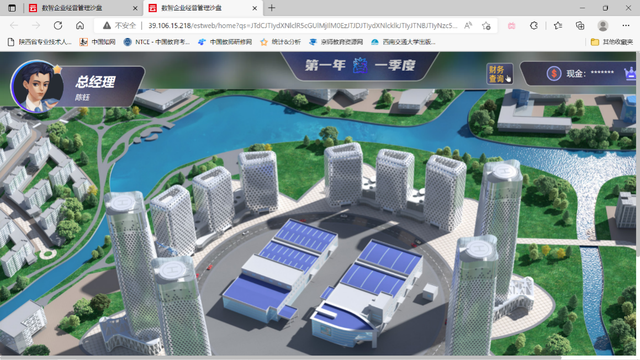
Task: Open the collections icon
Action: click(x=580, y=26)
